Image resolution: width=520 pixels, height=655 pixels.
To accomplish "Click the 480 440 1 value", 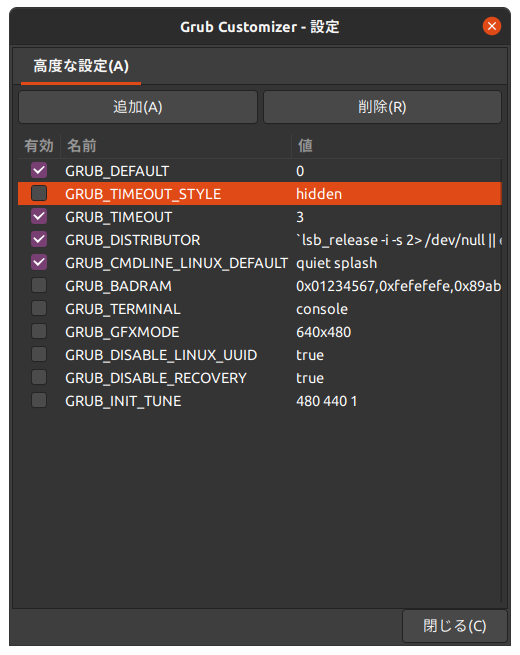I will point(327,401).
